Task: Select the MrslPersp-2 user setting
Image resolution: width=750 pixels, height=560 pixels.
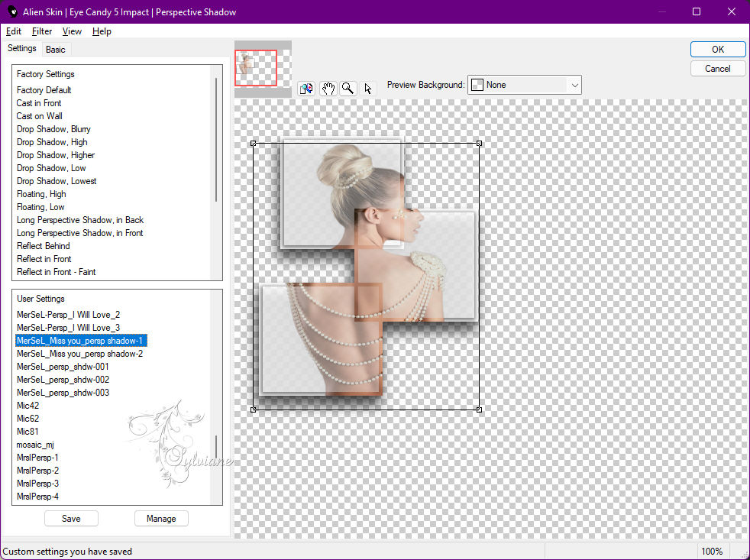Action: pos(37,470)
